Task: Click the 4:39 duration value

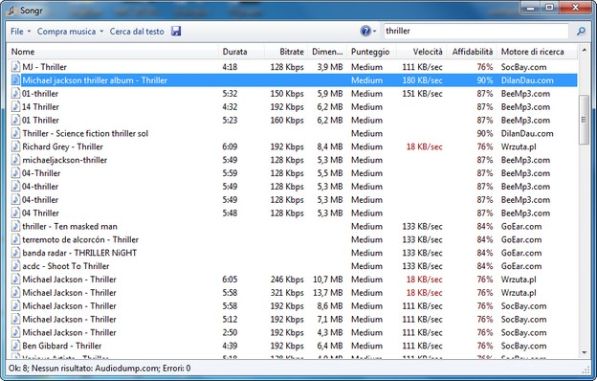Action: [230, 346]
